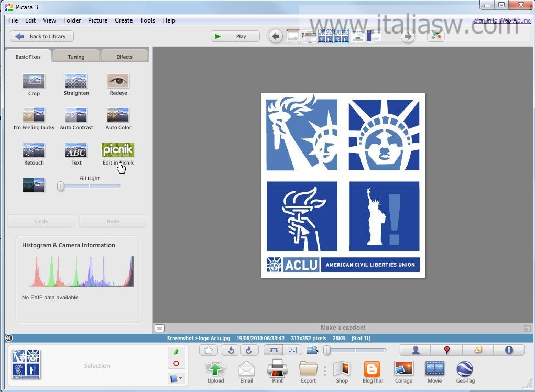Show the Tags panel
This screenshot has height=392, width=535.
coord(478,350)
